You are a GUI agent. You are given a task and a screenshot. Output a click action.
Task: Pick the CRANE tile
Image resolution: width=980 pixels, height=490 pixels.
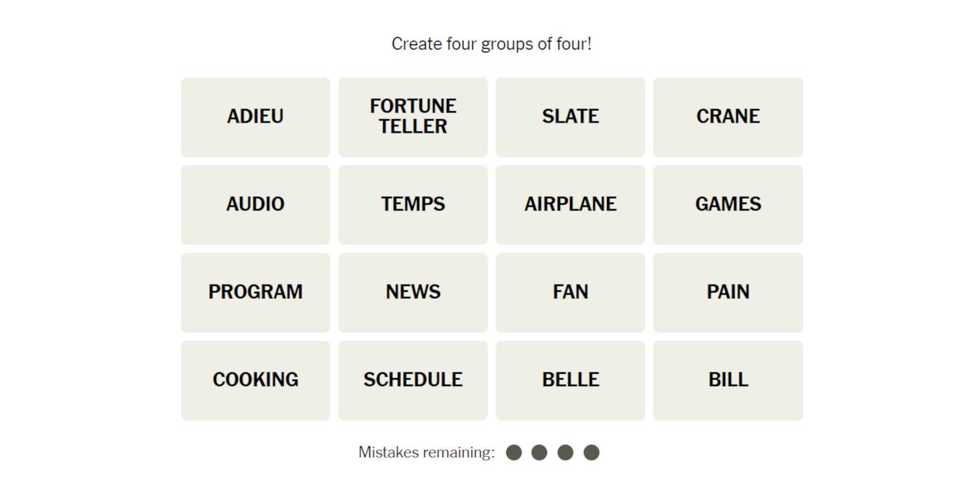pyautogui.click(x=728, y=117)
